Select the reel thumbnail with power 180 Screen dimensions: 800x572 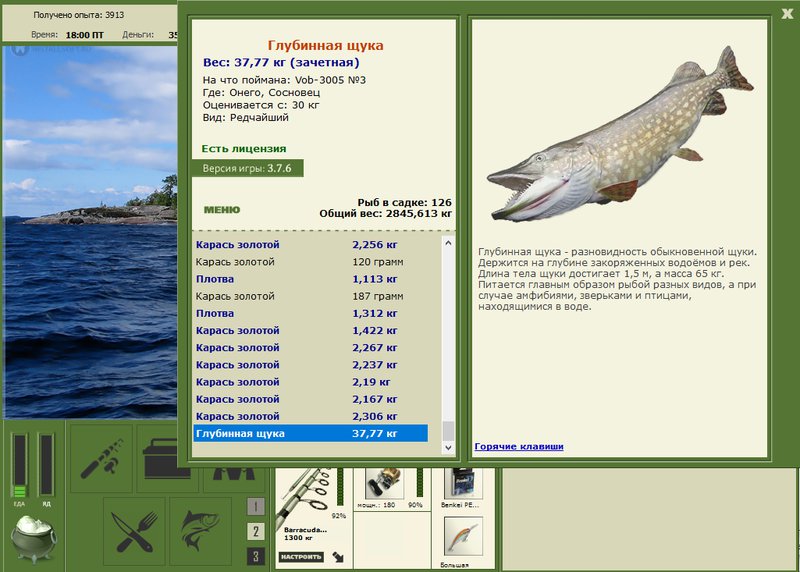coord(384,483)
